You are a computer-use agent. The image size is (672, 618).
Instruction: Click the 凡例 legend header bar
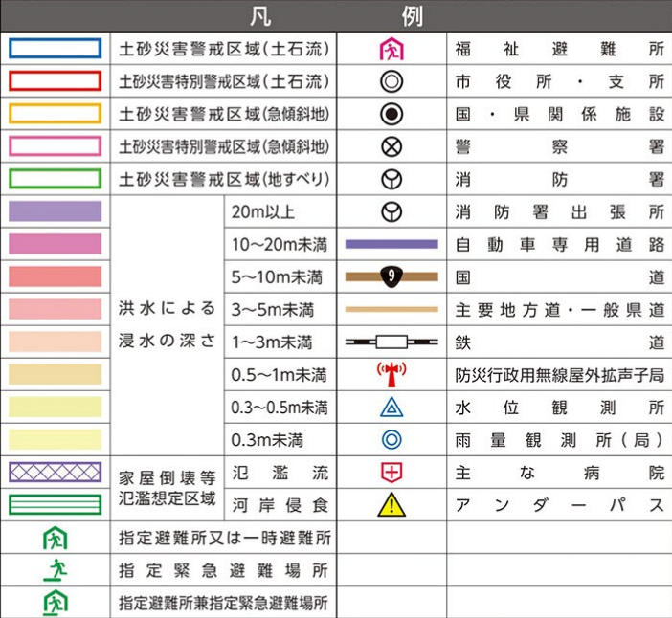pos(336,16)
